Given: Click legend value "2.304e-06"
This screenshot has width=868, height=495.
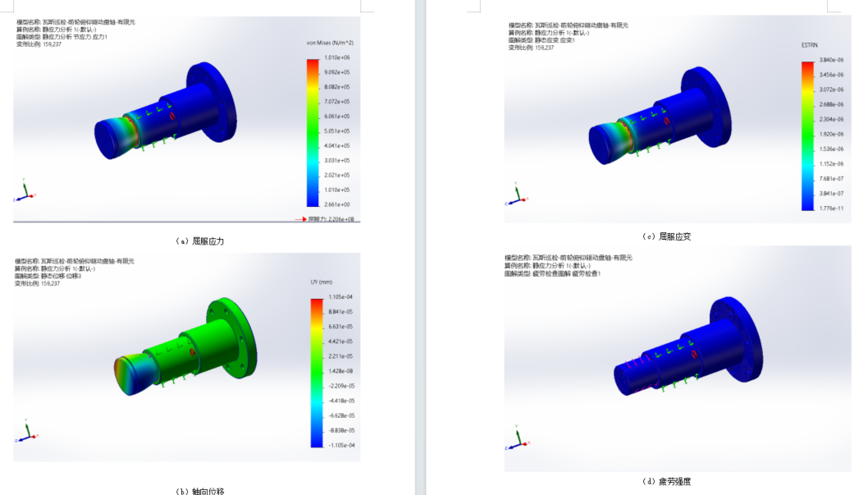Looking at the screenshot, I should [x=831, y=120].
